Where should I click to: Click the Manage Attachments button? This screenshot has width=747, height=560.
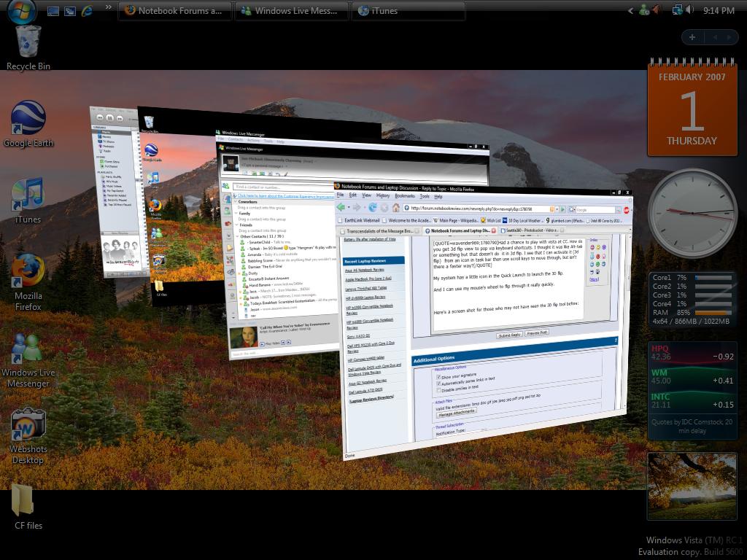[x=457, y=413]
